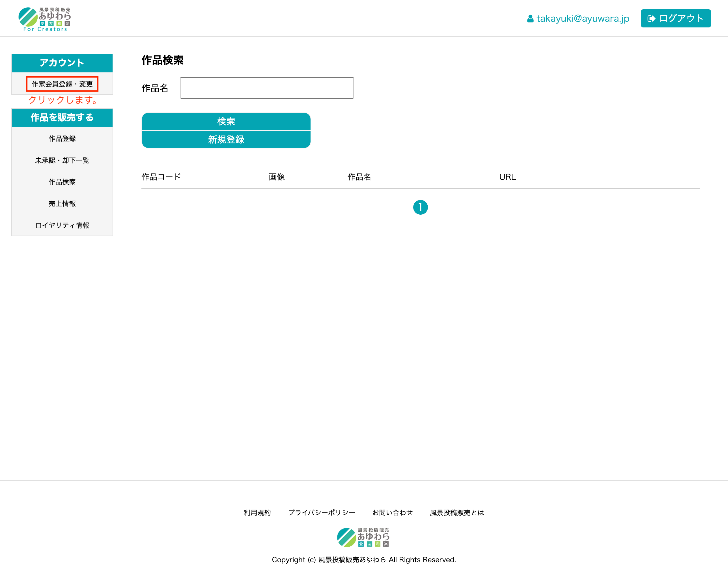Open 作品登録 in the sidebar
Screen dimensions: 728x582
[x=62, y=138]
